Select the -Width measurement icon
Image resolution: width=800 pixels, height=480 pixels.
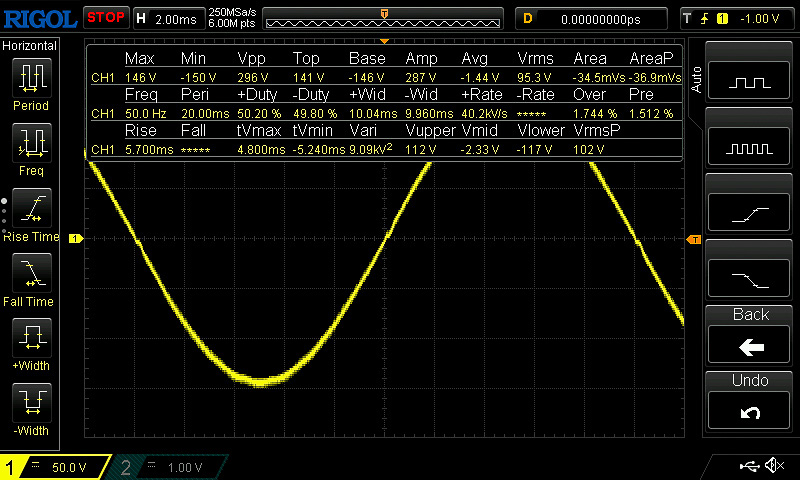tap(32, 402)
